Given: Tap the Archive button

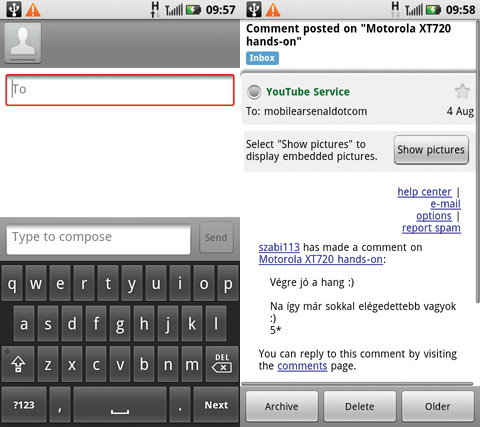Looking at the screenshot, I should click(x=282, y=406).
